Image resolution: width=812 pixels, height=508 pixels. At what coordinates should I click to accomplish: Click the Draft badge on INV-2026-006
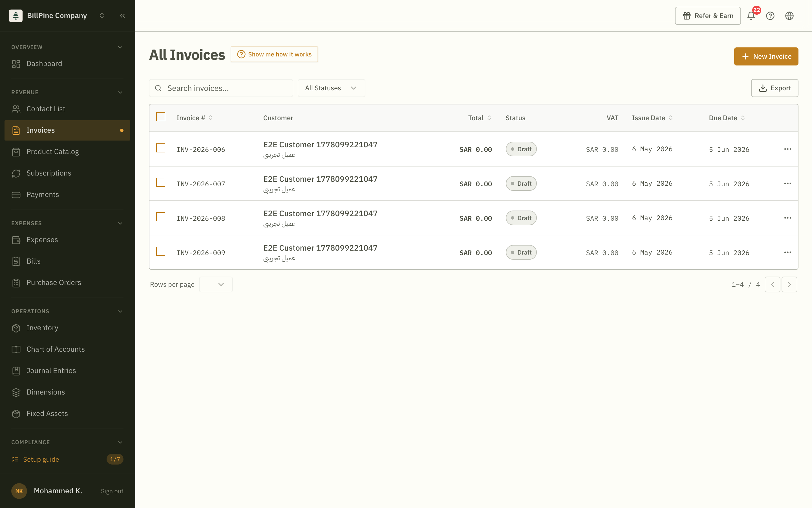521,149
